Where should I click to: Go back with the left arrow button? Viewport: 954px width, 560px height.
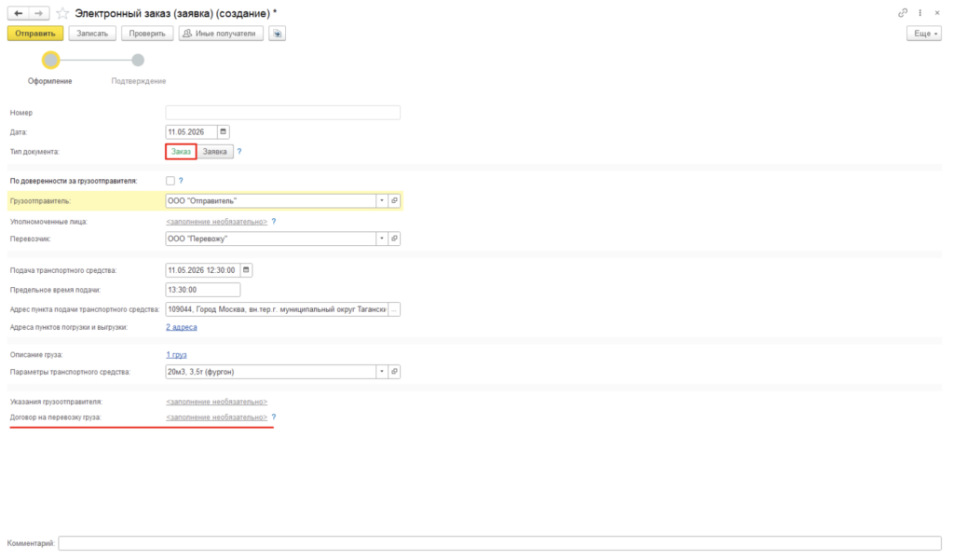[19, 13]
